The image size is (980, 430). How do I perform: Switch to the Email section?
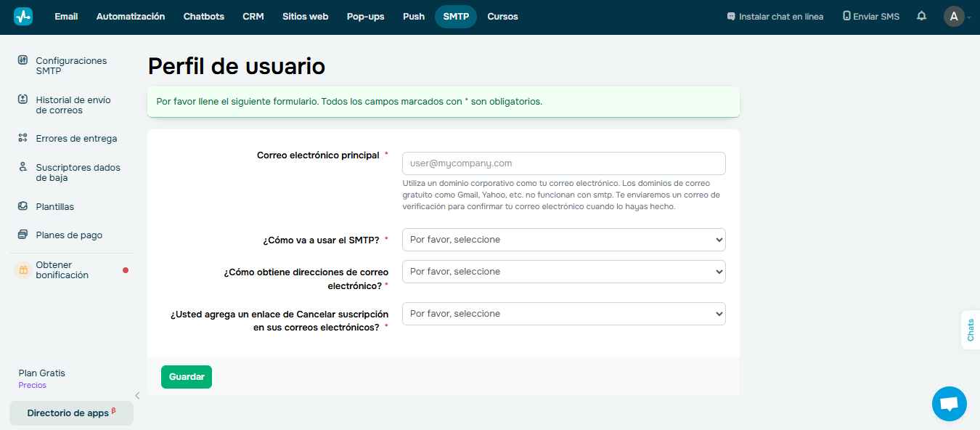pyautogui.click(x=66, y=16)
